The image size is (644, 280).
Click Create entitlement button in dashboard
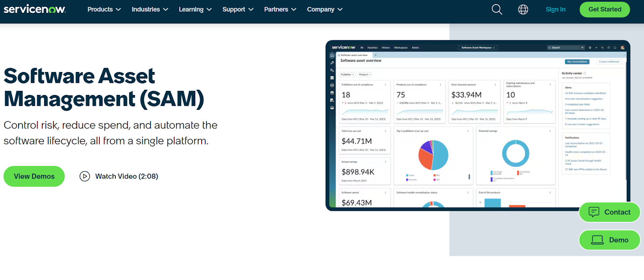pyautogui.click(x=609, y=62)
